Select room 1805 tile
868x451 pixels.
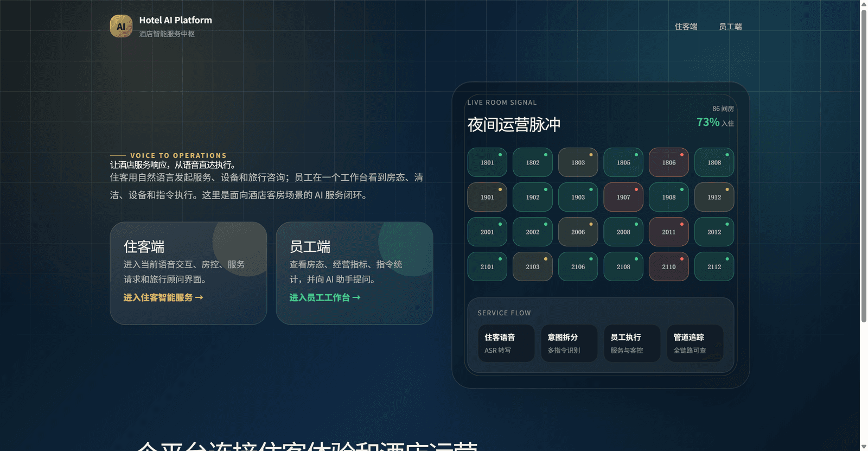[623, 162]
